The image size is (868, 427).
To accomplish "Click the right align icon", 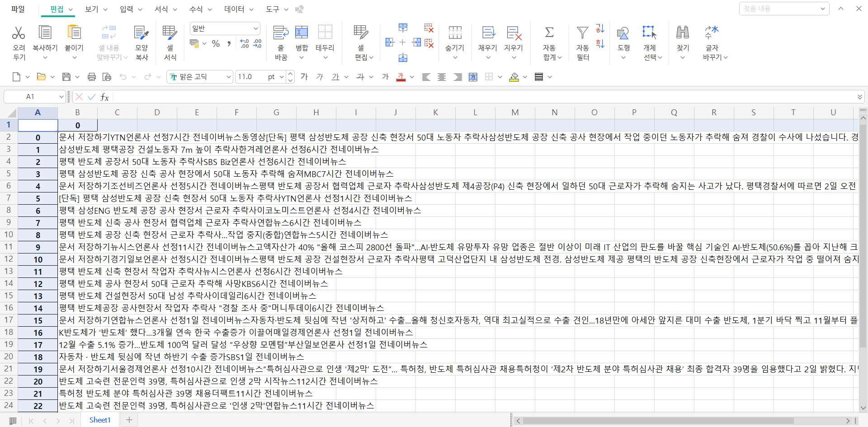I will (458, 77).
